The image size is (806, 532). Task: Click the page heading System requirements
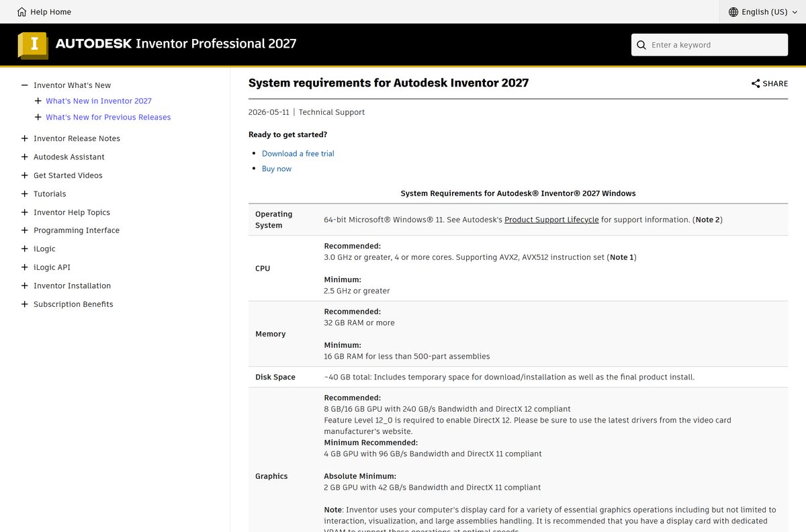point(388,83)
